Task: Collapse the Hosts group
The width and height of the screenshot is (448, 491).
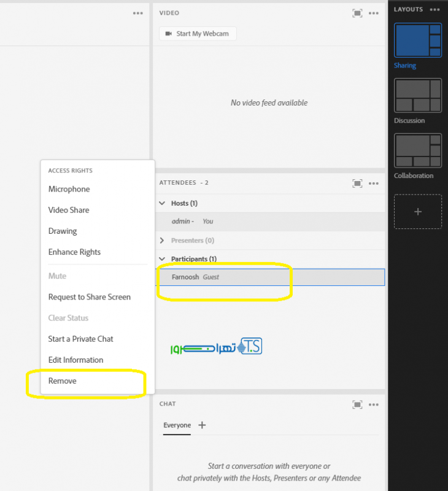Action: click(x=162, y=203)
